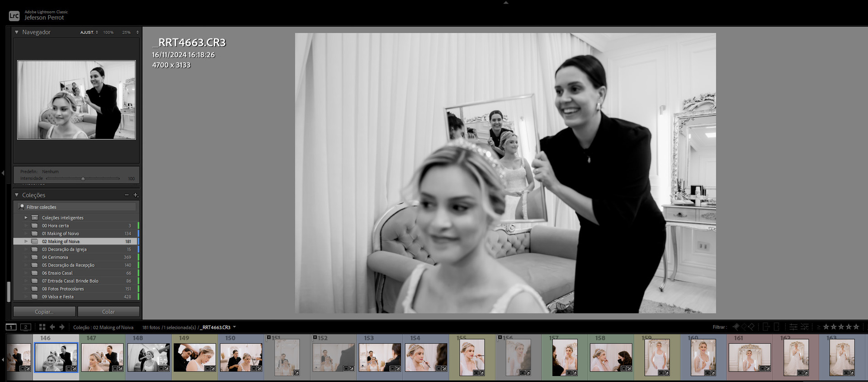Open the second monitor window button 2
This screenshot has width=868, height=382.
(x=26, y=327)
